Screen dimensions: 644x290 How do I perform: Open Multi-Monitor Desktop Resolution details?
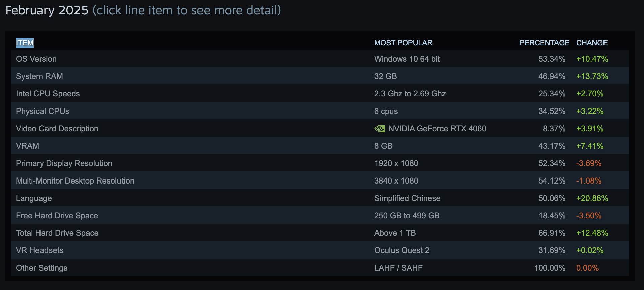pos(75,181)
